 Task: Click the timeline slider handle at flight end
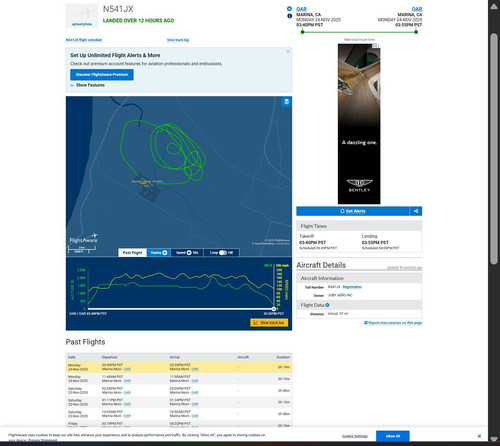[x=274, y=309]
